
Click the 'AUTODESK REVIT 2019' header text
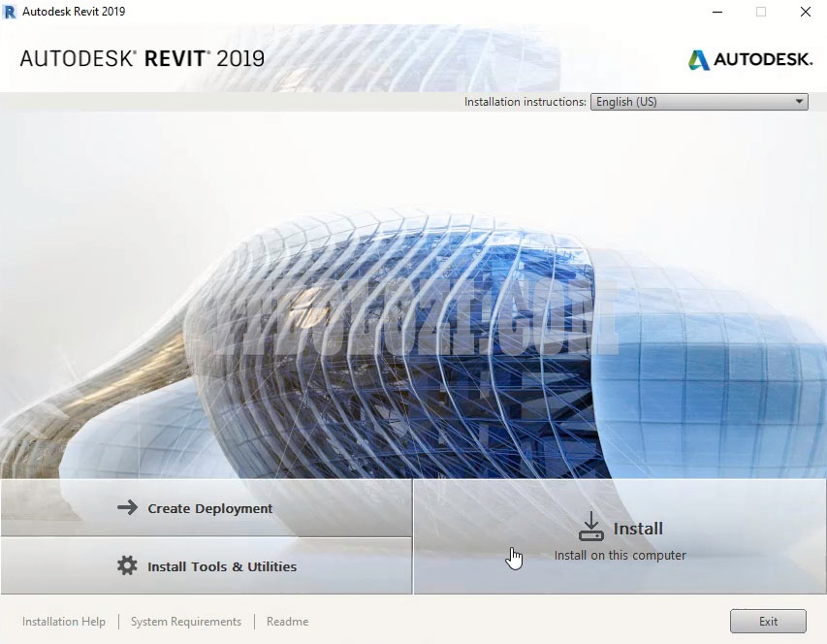pos(143,58)
